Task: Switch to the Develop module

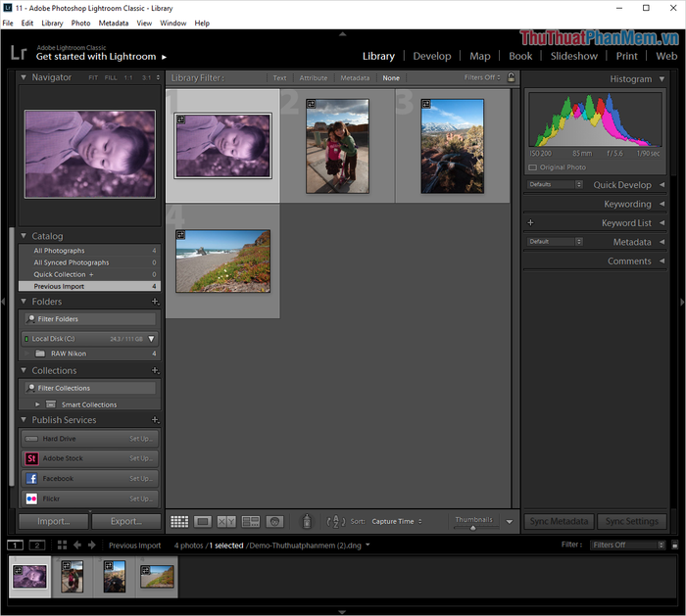Action: [x=432, y=56]
